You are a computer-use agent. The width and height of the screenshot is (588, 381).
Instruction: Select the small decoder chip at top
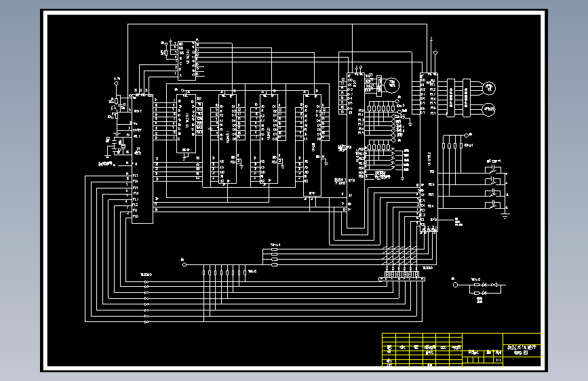coord(187,60)
